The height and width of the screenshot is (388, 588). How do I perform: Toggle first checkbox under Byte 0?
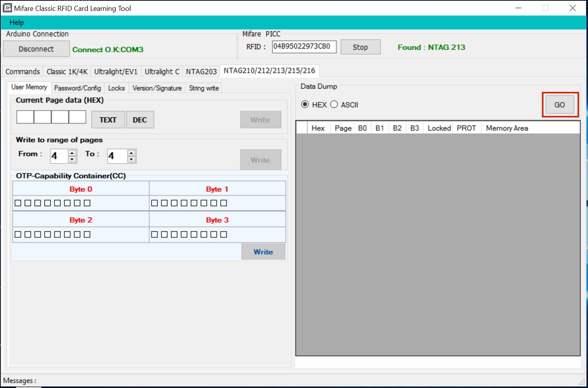click(x=18, y=203)
